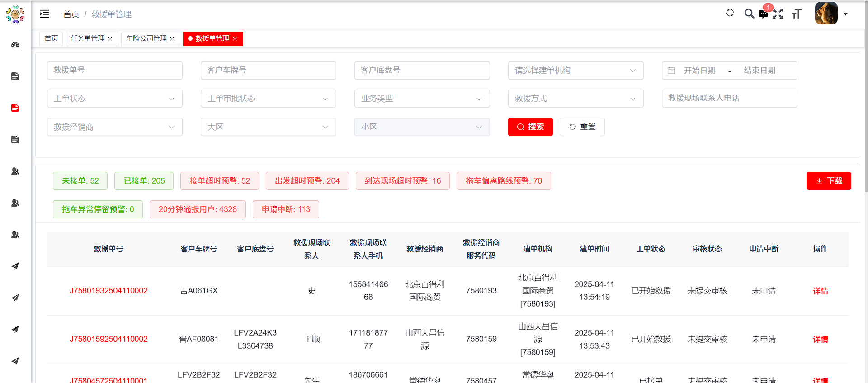Collapse the sidebar with the hamburger icon
Screen dimensions: 868x383
point(44,14)
